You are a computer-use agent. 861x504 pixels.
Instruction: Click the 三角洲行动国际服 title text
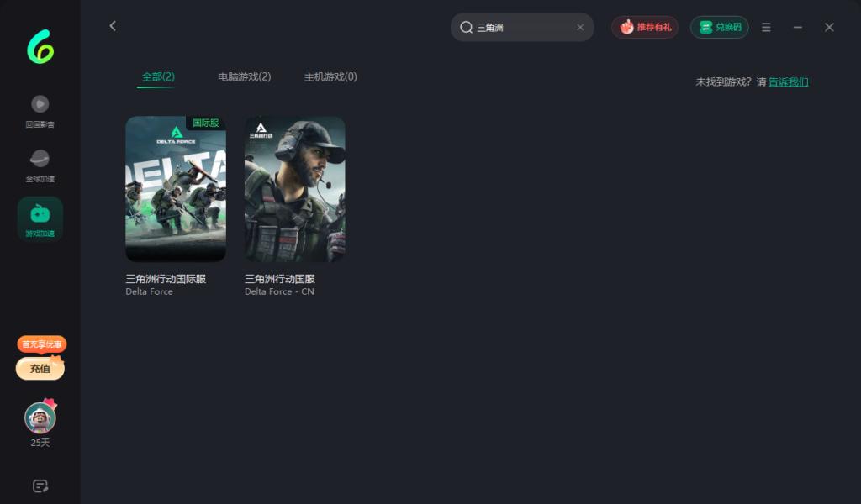[166, 279]
